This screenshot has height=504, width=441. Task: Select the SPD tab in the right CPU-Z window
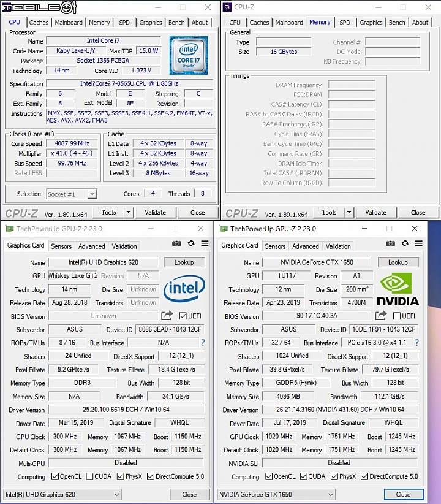pos(345,23)
